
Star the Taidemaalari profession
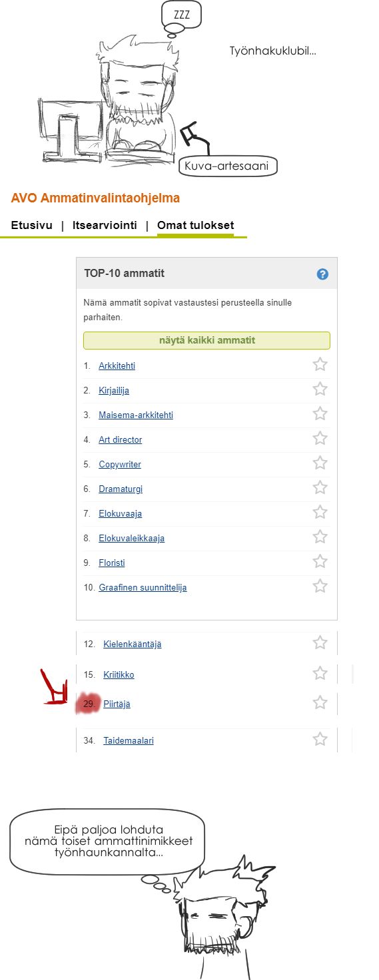(x=320, y=739)
